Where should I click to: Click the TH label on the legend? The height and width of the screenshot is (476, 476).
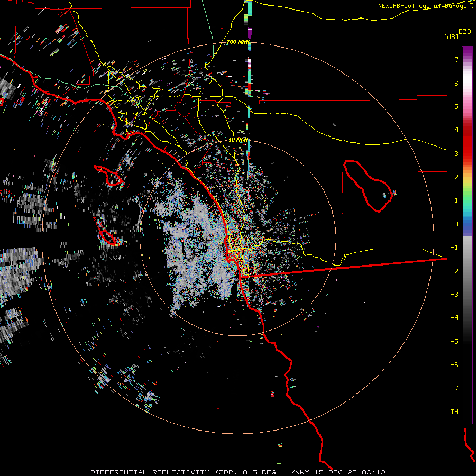454,412
